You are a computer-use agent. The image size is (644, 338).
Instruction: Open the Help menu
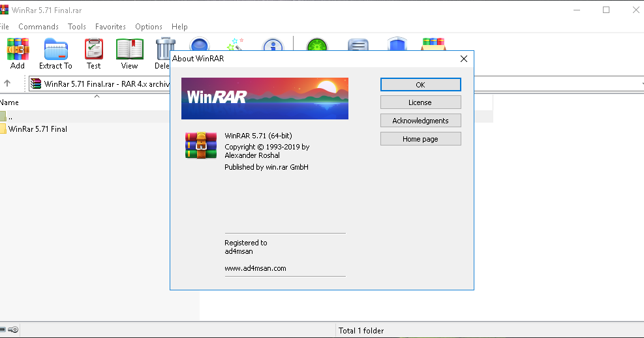(179, 26)
